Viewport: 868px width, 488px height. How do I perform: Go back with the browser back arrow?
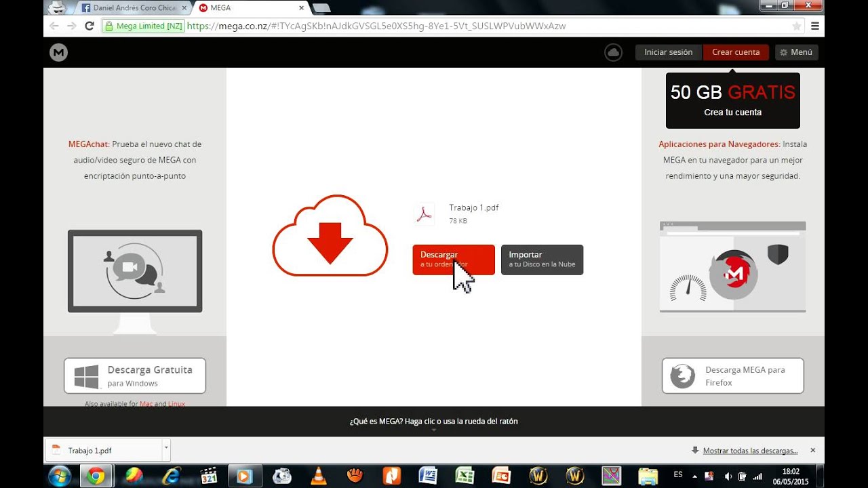pos(54,26)
